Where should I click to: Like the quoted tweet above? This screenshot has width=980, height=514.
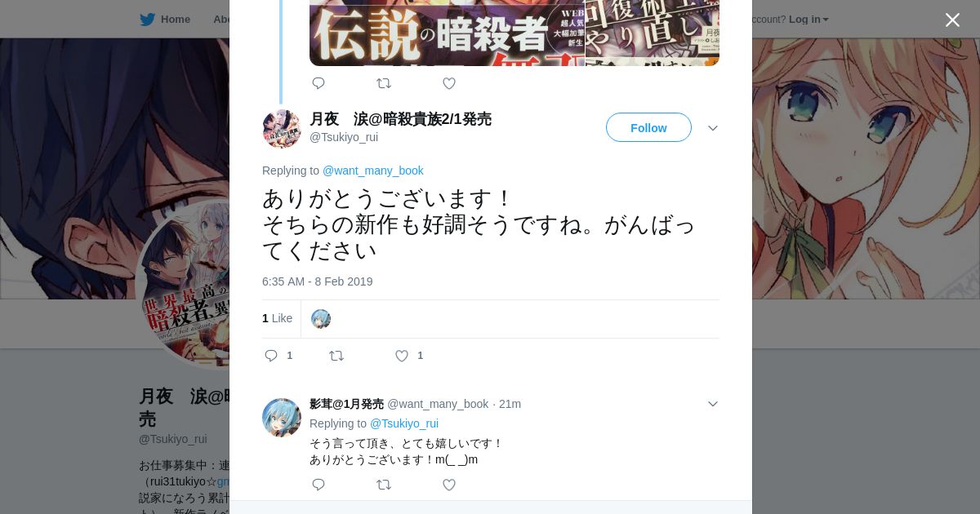pos(449,83)
